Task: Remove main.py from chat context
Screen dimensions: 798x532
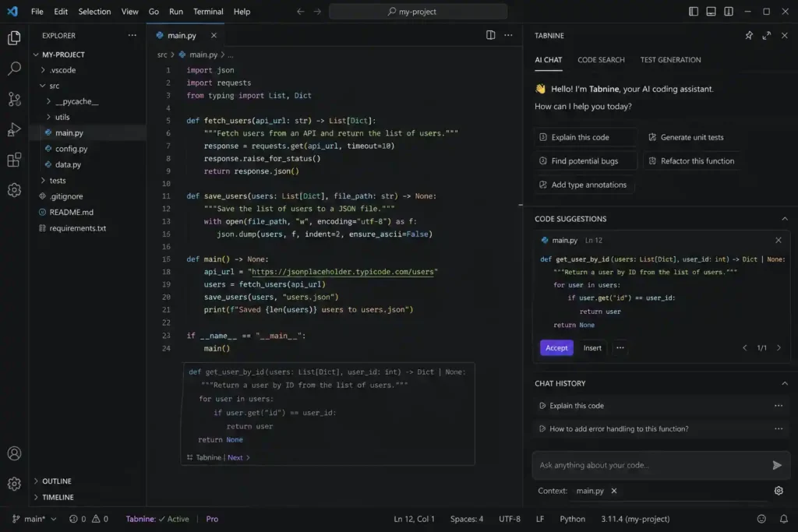Action: [x=614, y=491]
